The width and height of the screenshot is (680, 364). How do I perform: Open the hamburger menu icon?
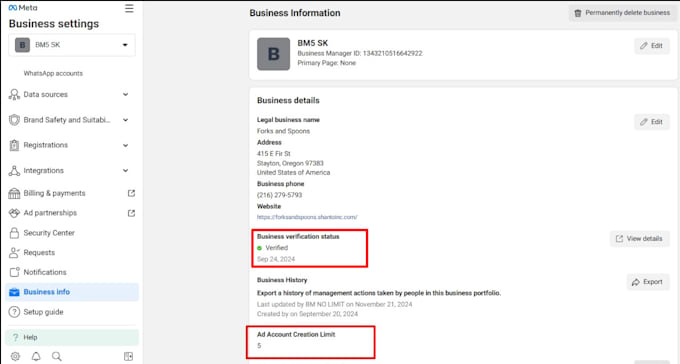129,8
